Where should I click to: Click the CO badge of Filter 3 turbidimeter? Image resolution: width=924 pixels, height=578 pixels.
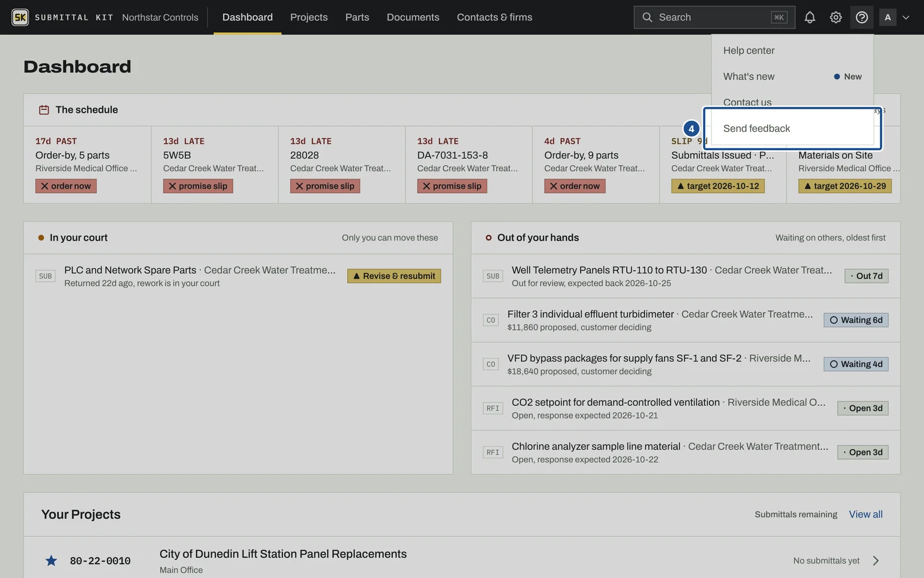[x=491, y=320]
